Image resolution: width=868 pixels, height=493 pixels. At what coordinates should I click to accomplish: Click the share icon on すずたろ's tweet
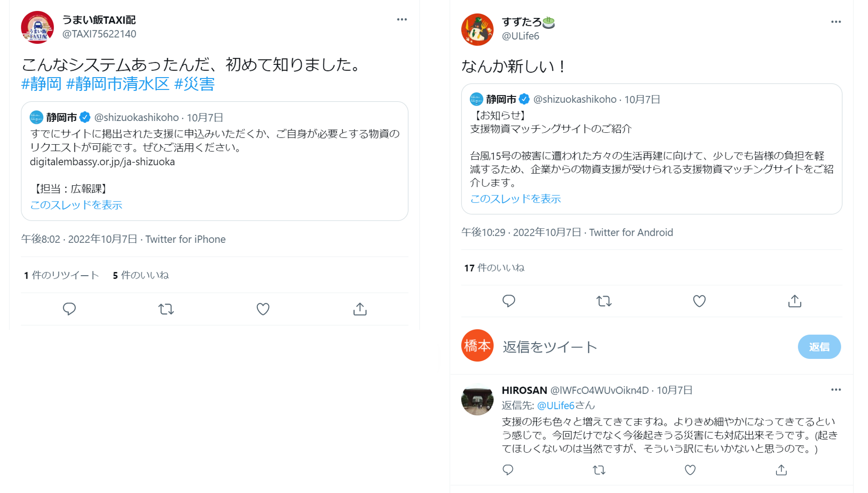794,301
